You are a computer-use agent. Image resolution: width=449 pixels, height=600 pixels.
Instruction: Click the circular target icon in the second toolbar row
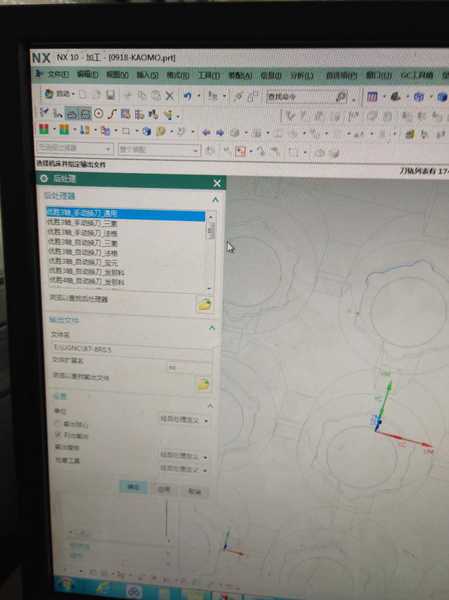click(x=99, y=114)
